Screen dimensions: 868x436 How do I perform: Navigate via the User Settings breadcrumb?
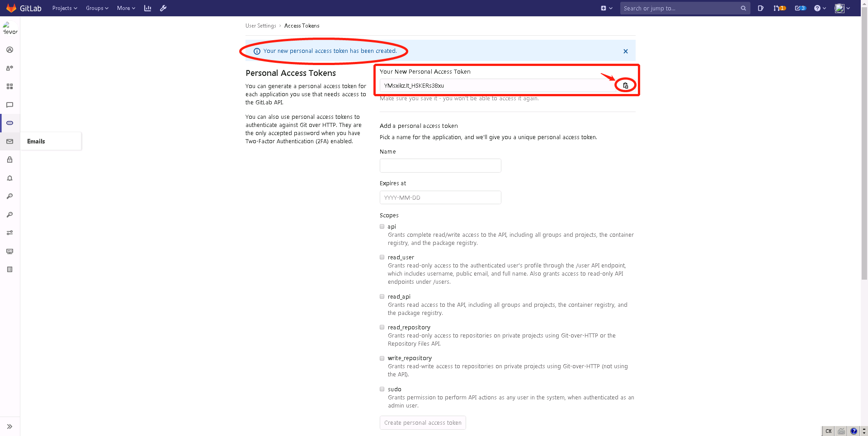click(260, 26)
